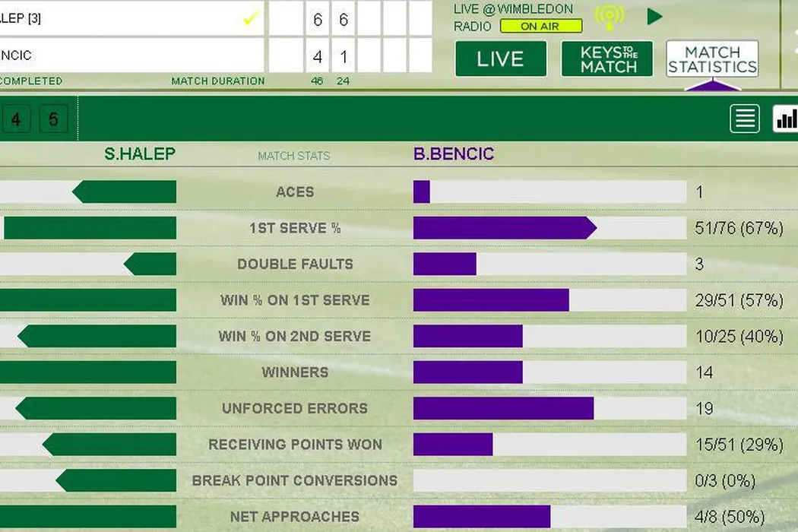Play the Live @ Wimbledon radio stream

click(654, 17)
